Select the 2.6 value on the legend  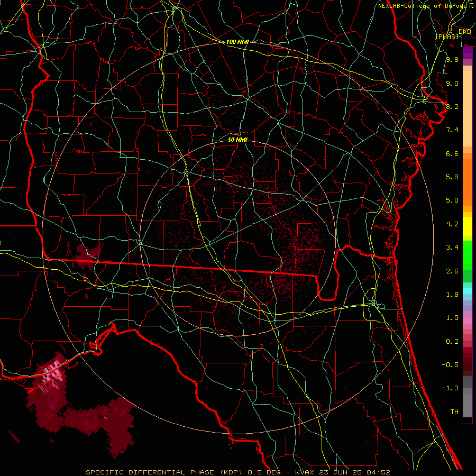pos(452,271)
